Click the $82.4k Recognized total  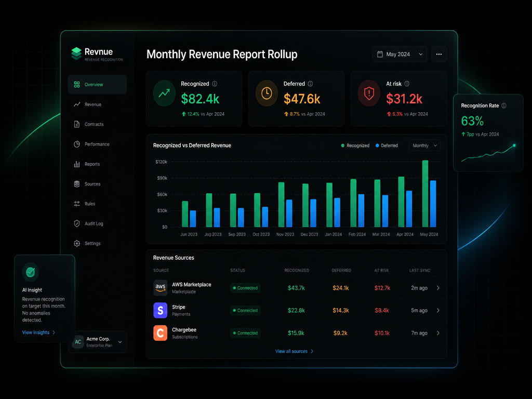tap(200, 99)
